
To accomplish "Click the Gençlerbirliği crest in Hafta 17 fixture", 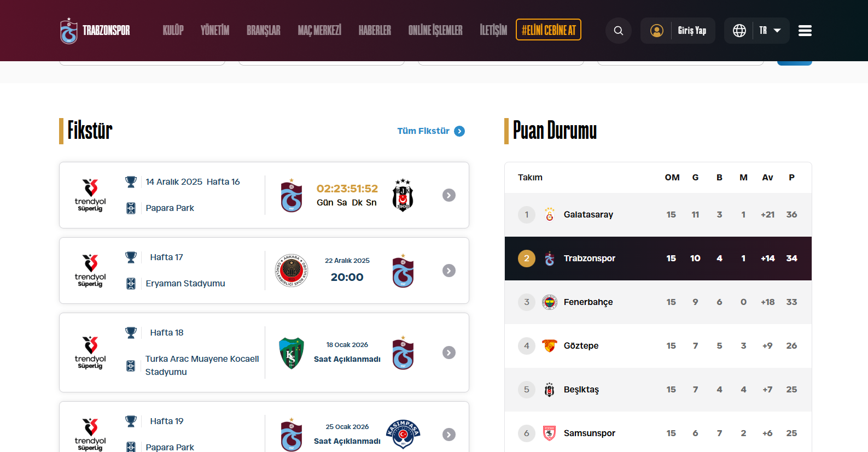I will (x=292, y=271).
